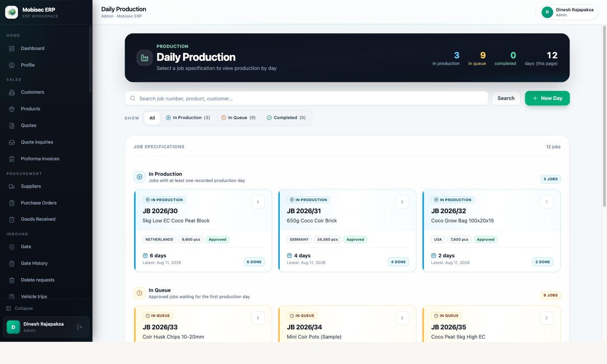The image size is (607, 364).
Task: Click the clock icon beside In Queue heading
Action: [140, 293]
